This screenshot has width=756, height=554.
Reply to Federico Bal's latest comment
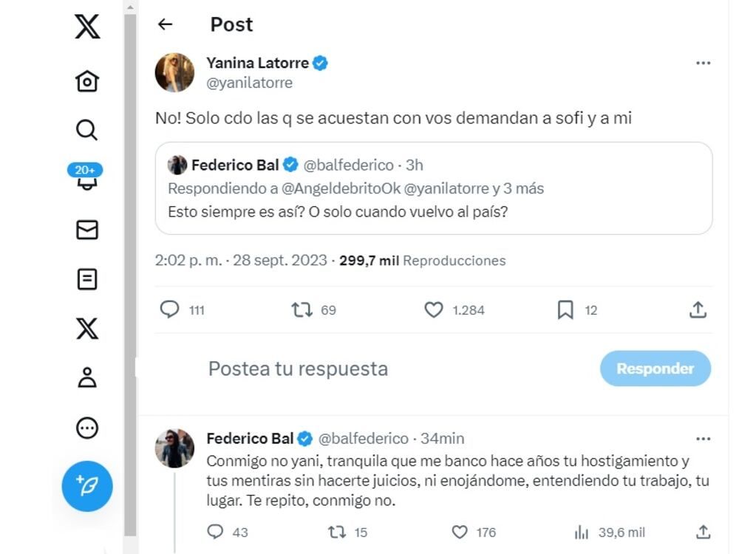(215, 532)
